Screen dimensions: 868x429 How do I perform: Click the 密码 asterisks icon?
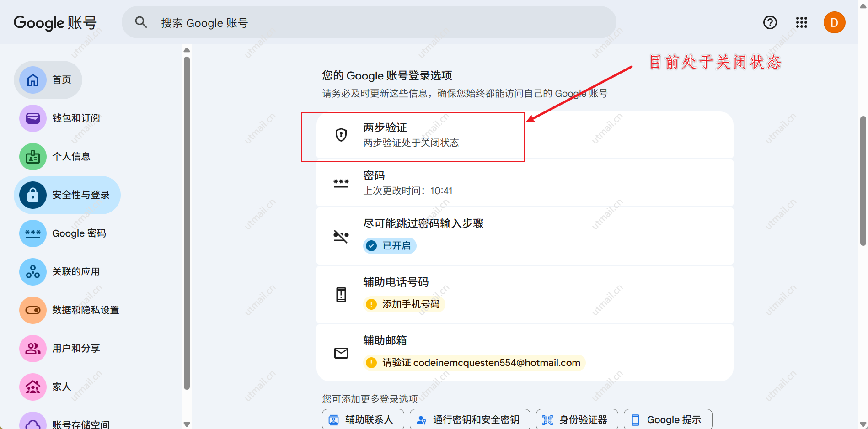click(x=341, y=183)
